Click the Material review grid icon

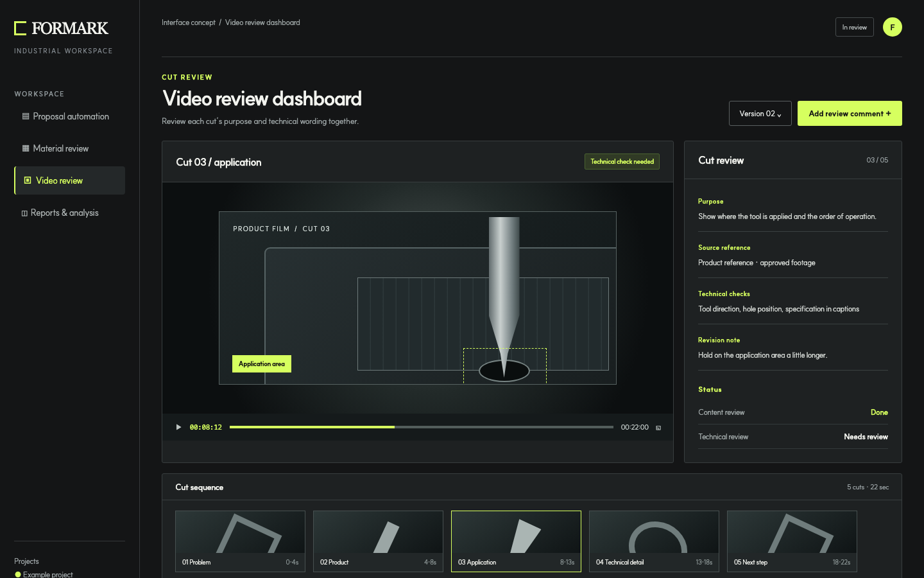click(26, 148)
